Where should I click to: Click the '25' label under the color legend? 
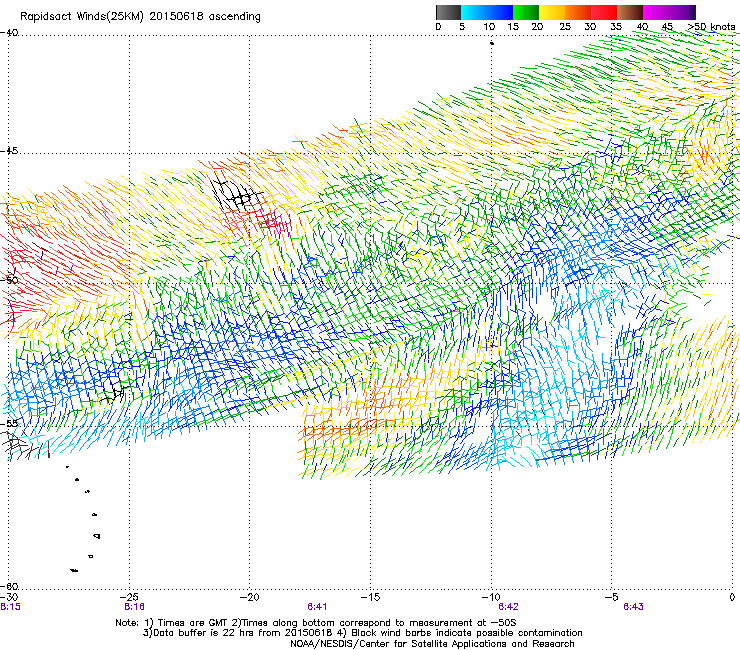565,27
